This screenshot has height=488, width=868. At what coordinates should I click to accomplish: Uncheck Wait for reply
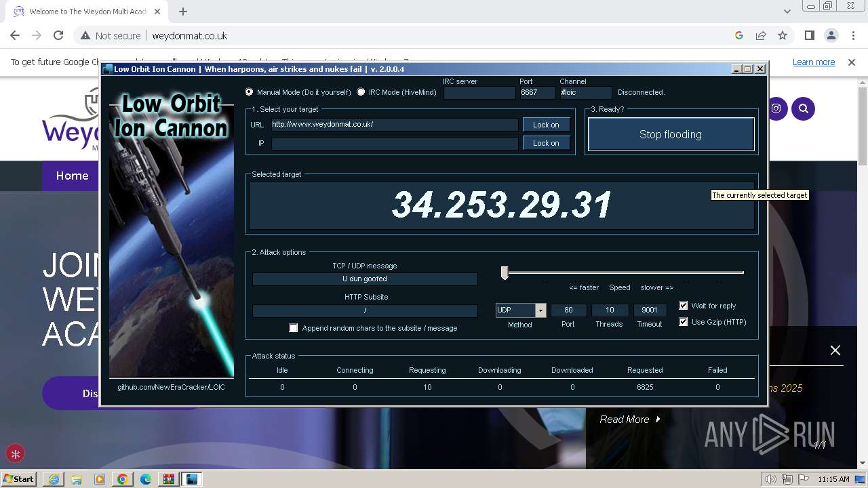click(684, 306)
